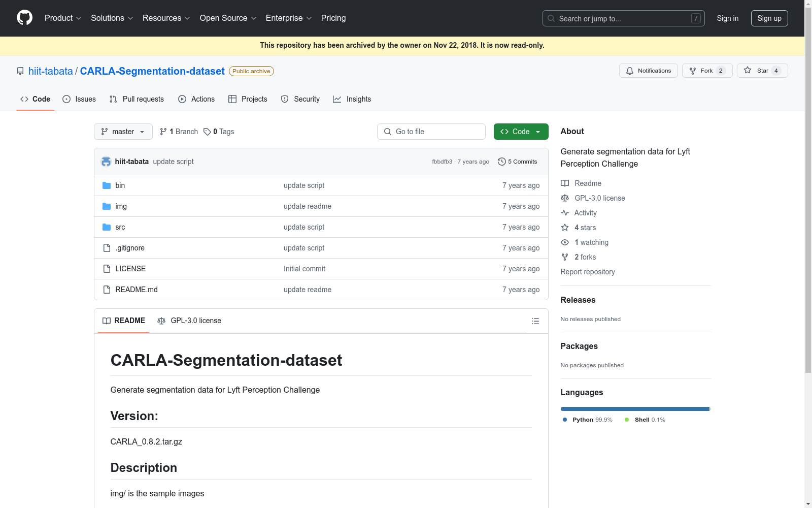
Task: Open the LICENSE file name
Action: click(130, 269)
